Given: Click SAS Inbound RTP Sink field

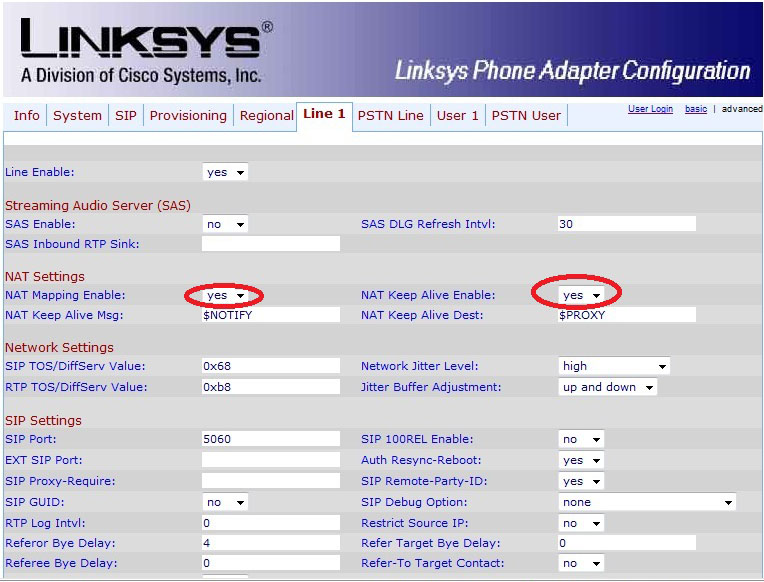Looking at the screenshot, I should (271, 244).
